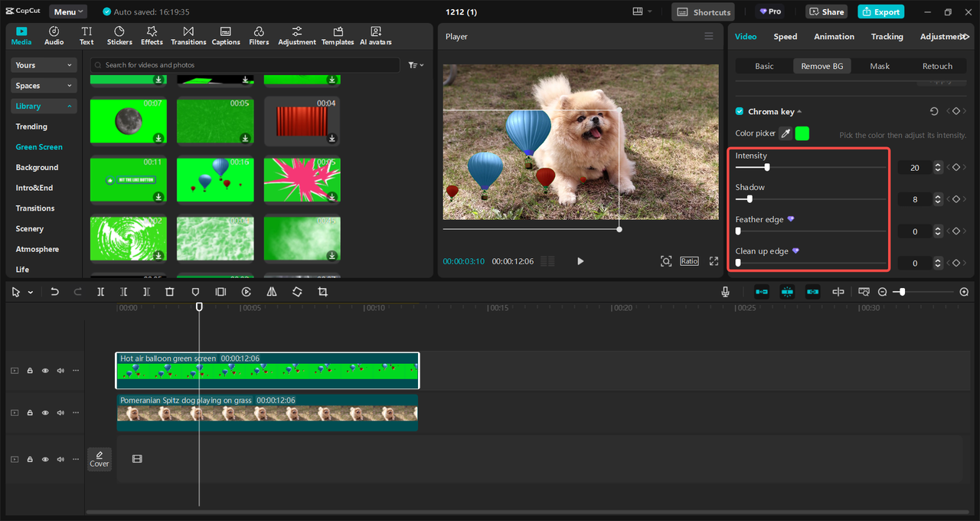This screenshot has width=980, height=521.
Task: Click the Mirror flip icon
Action: click(x=272, y=292)
